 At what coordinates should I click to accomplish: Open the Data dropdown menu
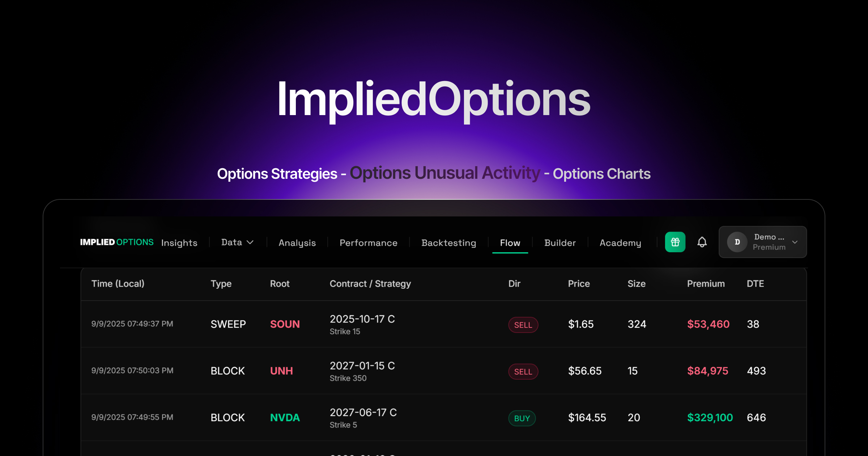coord(237,242)
